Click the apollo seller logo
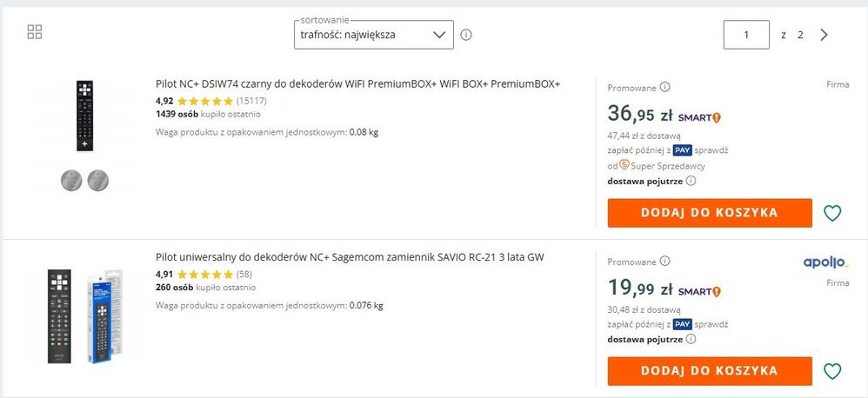 coord(826,262)
